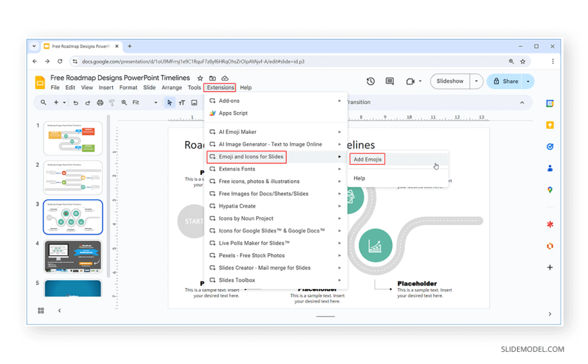Open the Tools menu

[194, 87]
